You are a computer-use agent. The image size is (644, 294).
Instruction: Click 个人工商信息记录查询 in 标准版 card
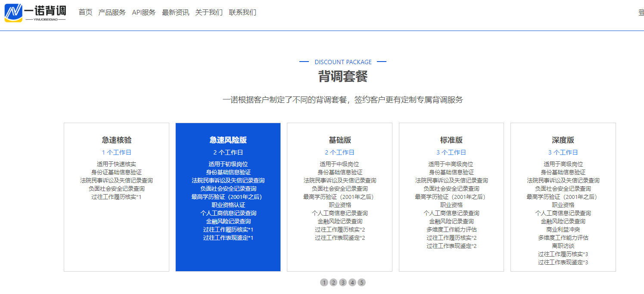coord(451,213)
